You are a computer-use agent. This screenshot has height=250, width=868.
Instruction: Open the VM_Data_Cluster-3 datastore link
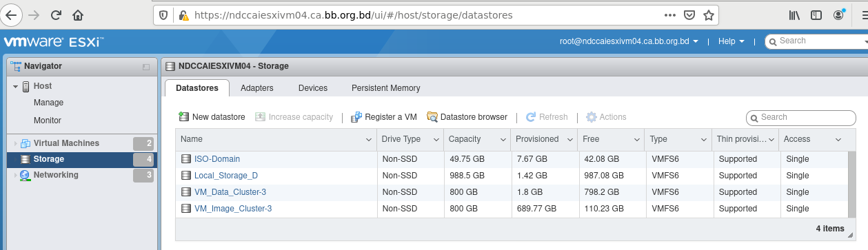point(230,192)
